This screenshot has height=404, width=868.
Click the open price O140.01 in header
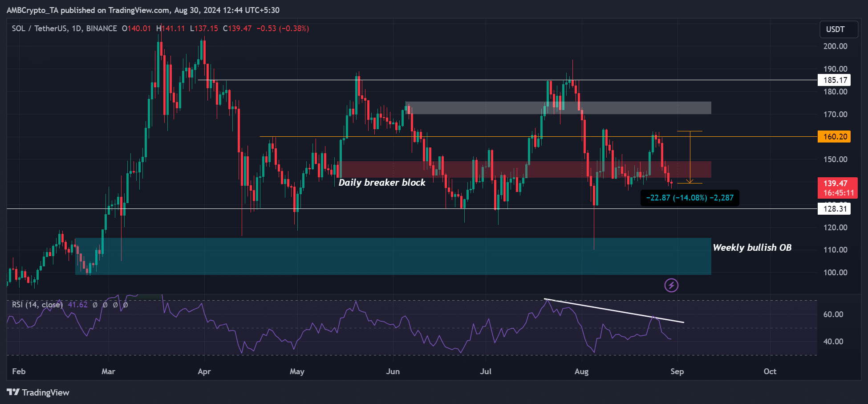click(136, 29)
